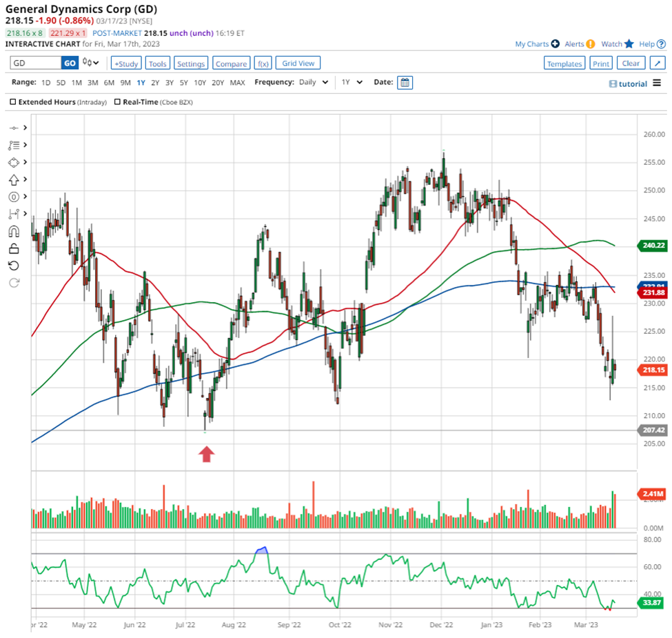672x638 pixels.
Task: Open the Date calendar picker icon
Action: point(405,82)
